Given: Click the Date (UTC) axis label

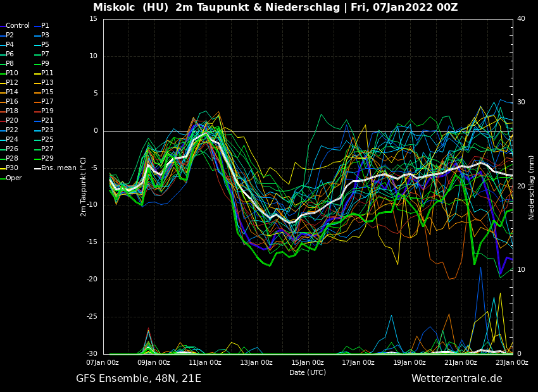Looking at the screenshot, I should pos(308,372).
